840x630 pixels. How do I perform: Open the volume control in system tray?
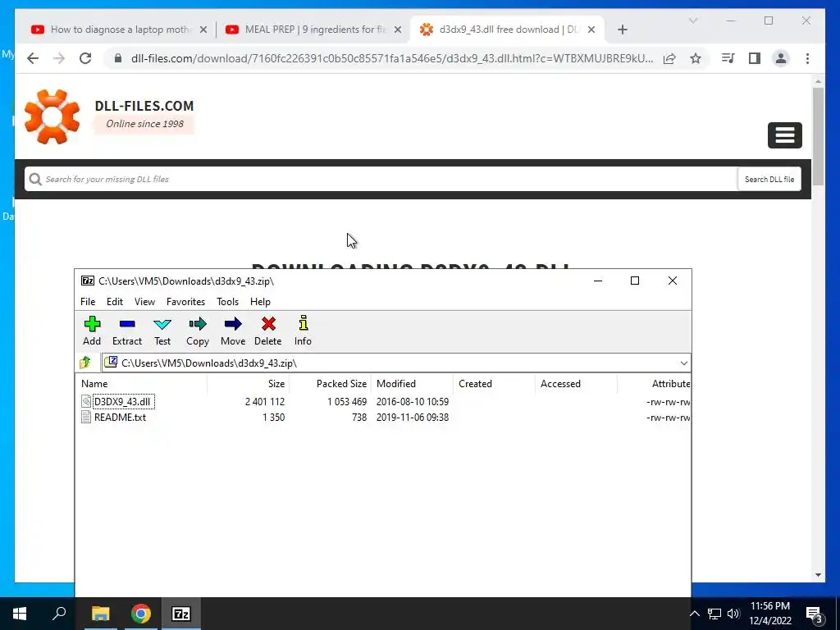click(733, 614)
